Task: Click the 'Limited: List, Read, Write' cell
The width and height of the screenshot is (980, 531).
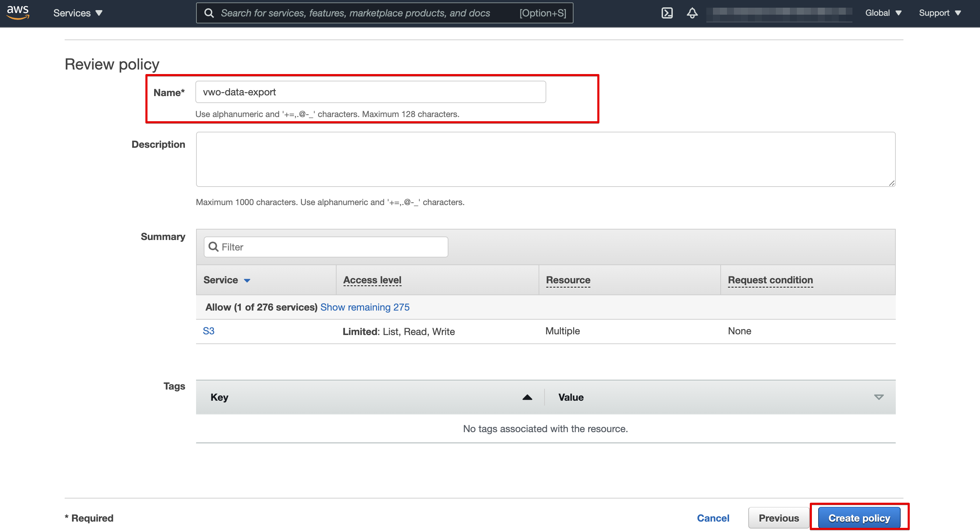Action: pos(399,332)
